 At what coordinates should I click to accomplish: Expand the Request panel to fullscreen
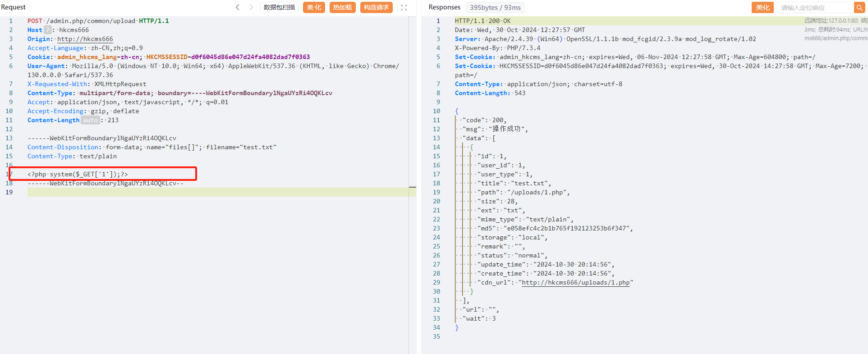pos(404,8)
